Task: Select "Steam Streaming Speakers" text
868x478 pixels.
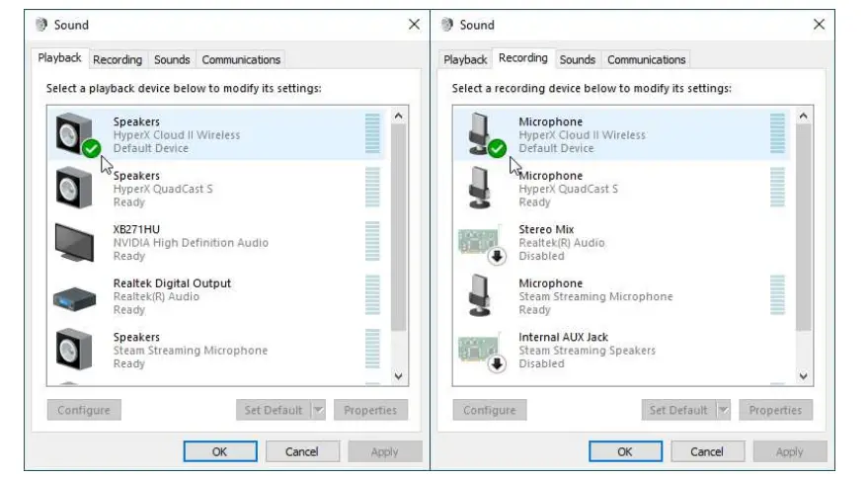Action: point(587,350)
